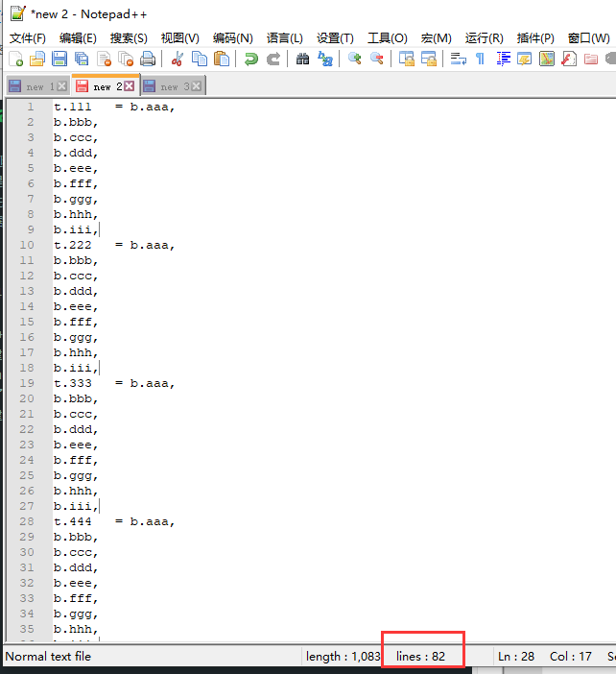Screen dimensions: 616x674
Task: Click the Close All documents icon
Action: click(126, 59)
